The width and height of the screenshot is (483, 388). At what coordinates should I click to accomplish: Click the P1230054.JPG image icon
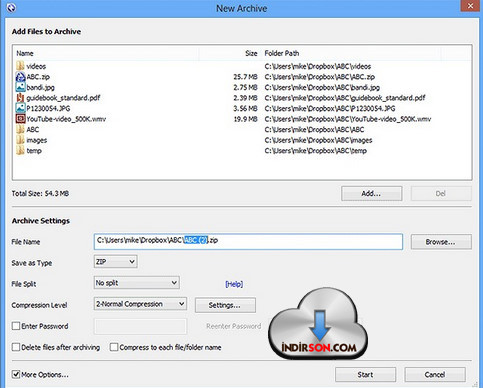(20, 108)
